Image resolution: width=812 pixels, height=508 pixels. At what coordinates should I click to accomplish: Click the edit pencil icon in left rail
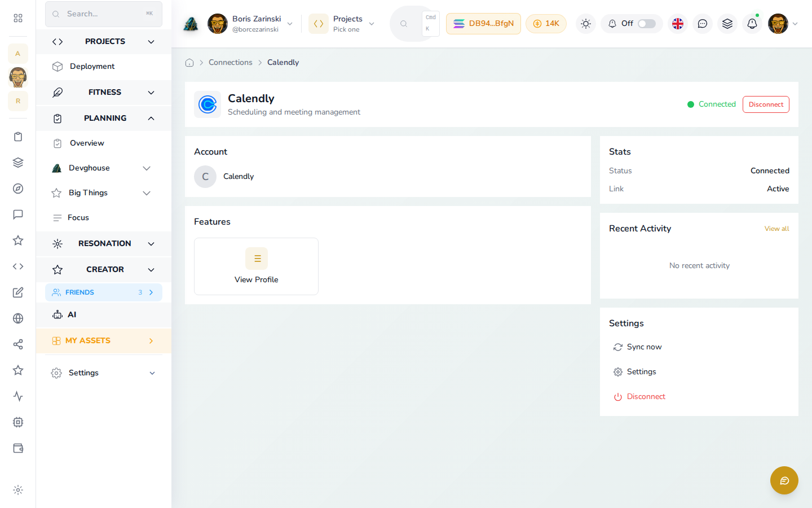(18, 292)
